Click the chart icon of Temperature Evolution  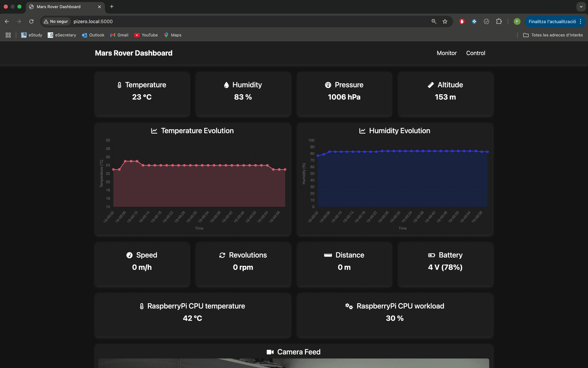(154, 131)
